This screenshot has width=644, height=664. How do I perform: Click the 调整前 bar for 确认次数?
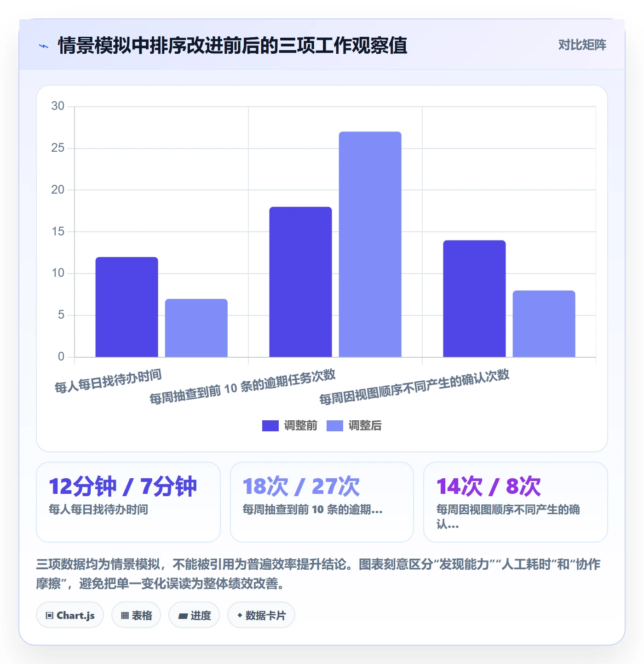pos(474,298)
